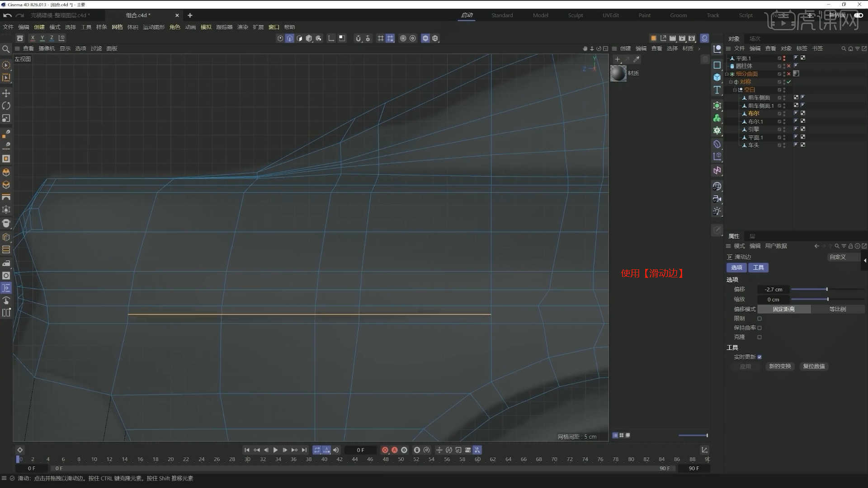The width and height of the screenshot is (868, 488).
Task: Click the 选项 tab button in Attributes
Action: [x=737, y=267]
